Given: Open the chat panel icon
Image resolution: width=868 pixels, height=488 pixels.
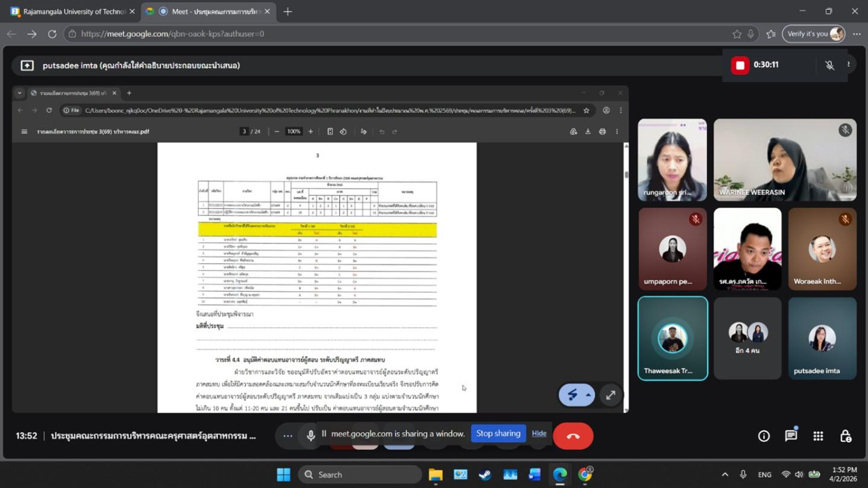Looking at the screenshot, I should click(x=791, y=436).
